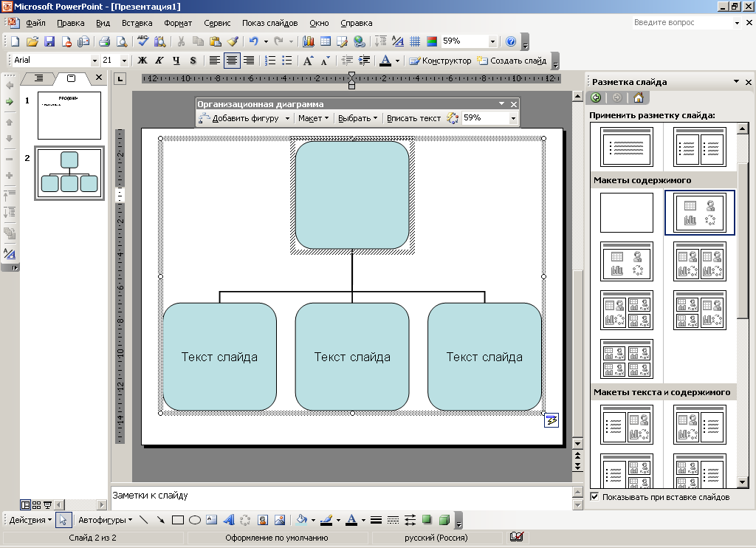Switch to the slide sorter view
This screenshot has height=548, width=756.
(x=36, y=505)
